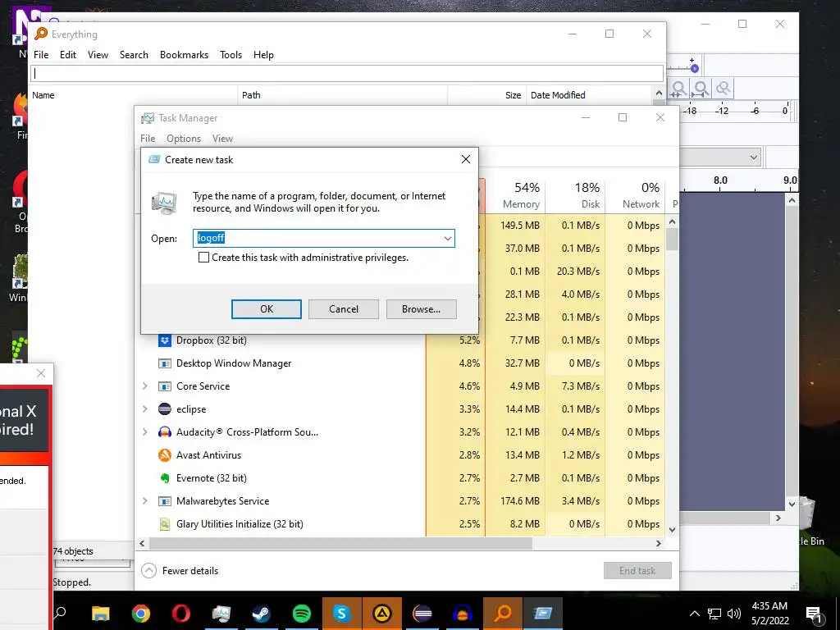Click the taskbar volume speaker icon
Screen dimensions: 840x630
click(x=734, y=614)
